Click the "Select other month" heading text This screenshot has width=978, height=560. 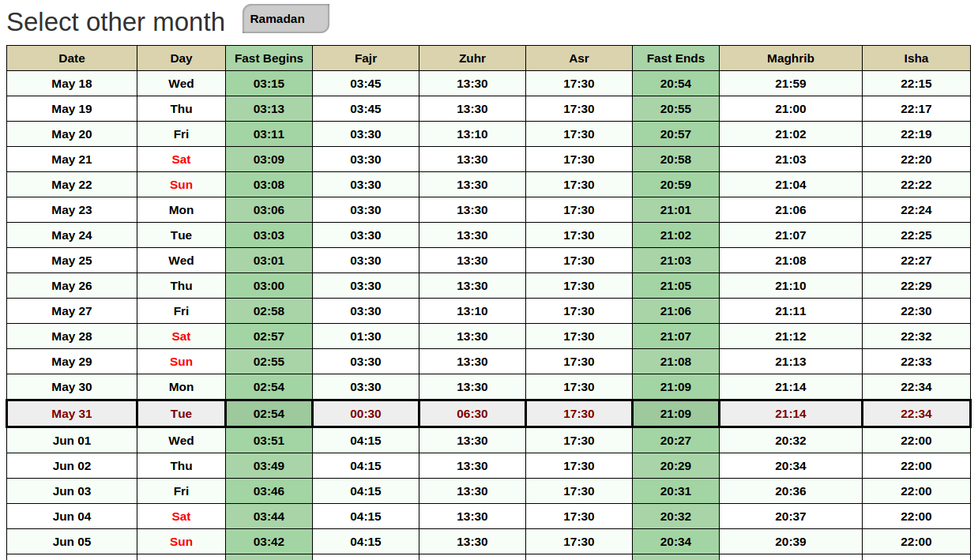point(115,22)
